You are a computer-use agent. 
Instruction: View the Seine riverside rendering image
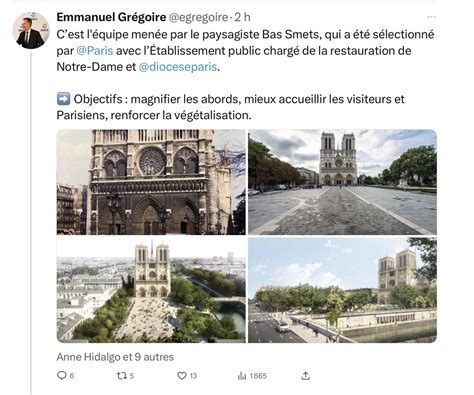342,290
